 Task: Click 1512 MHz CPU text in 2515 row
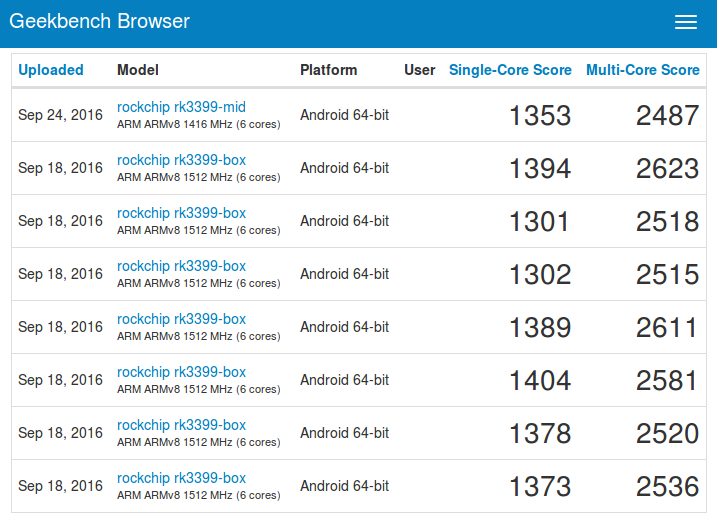(198, 283)
